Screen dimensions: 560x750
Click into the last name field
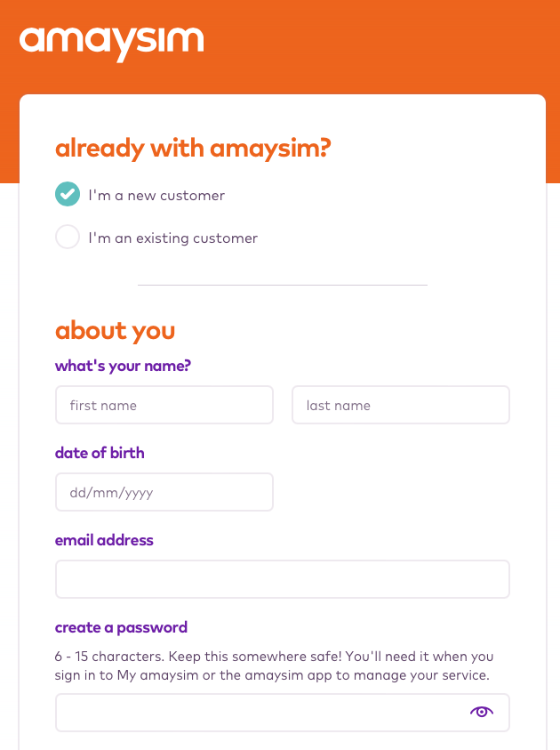pos(400,405)
